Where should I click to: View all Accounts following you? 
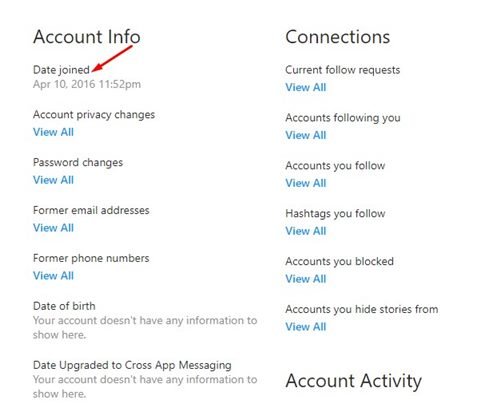tap(306, 135)
